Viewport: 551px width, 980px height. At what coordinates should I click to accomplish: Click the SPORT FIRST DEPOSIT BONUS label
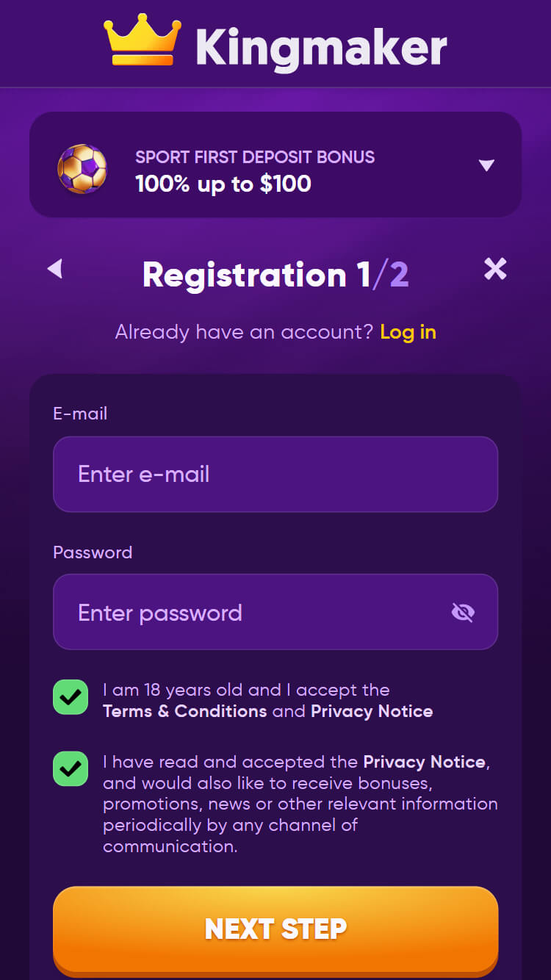coord(255,156)
